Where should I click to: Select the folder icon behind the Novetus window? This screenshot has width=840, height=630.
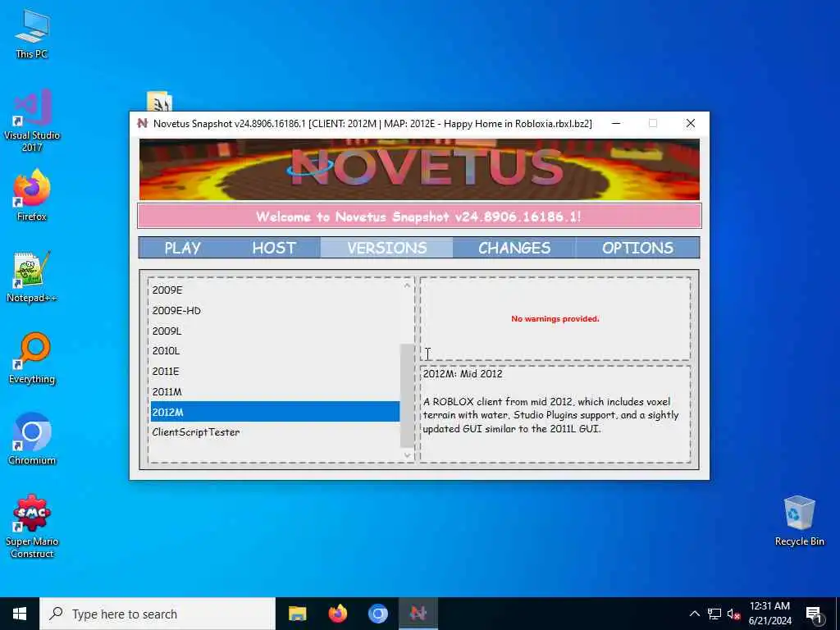pos(159,101)
